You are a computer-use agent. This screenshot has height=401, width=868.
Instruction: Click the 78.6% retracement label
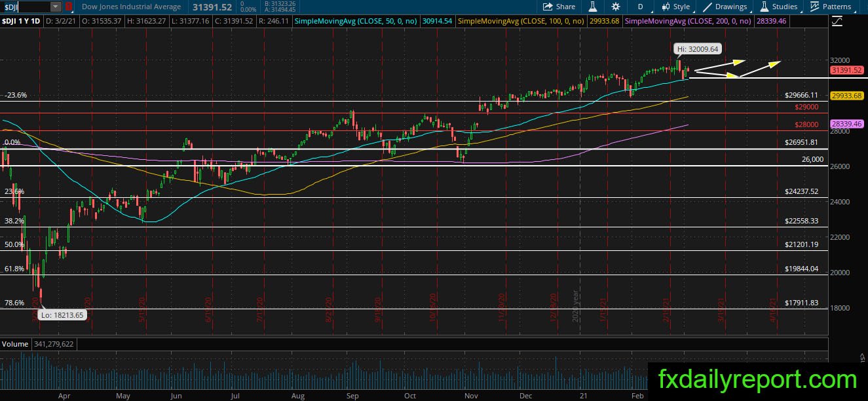(x=14, y=303)
